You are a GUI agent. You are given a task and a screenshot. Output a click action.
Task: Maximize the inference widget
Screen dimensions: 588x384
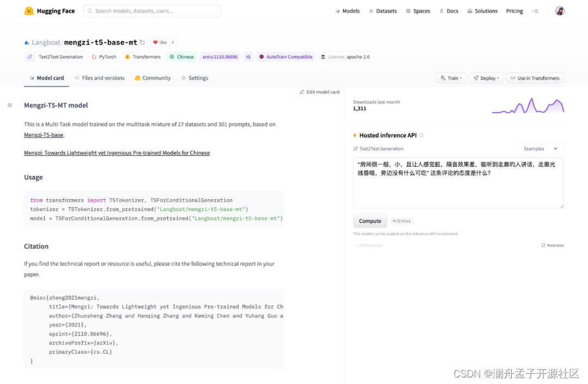(x=553, y=245)
